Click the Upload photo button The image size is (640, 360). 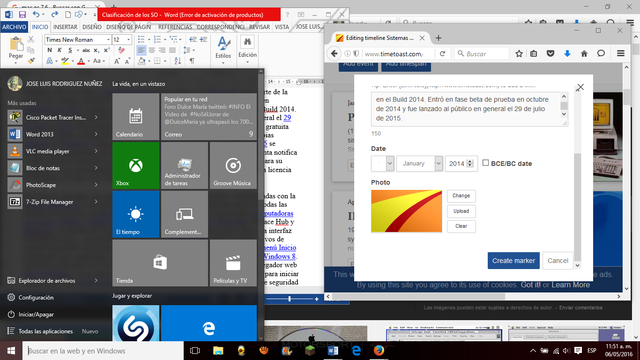(x=461, y=211)
